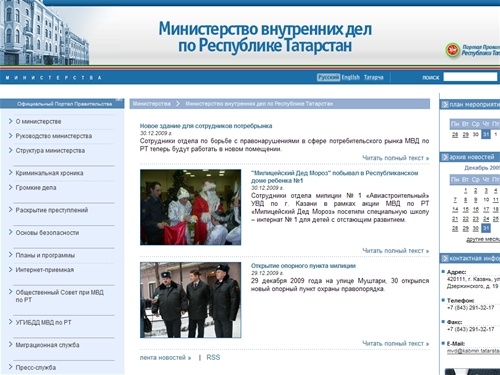Viewport: 500px width, 375px height.
Task: Open Милицейский Дед Мороз article headline
Action: click(x=334, y=177)
